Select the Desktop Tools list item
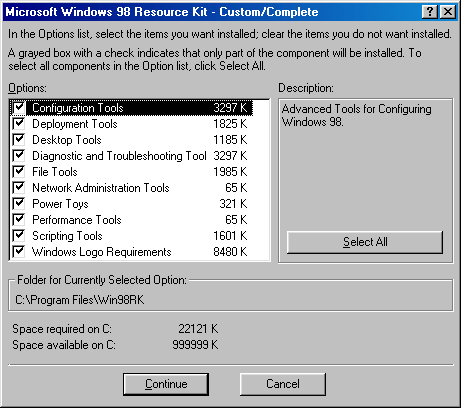 (x=67, y=140)
